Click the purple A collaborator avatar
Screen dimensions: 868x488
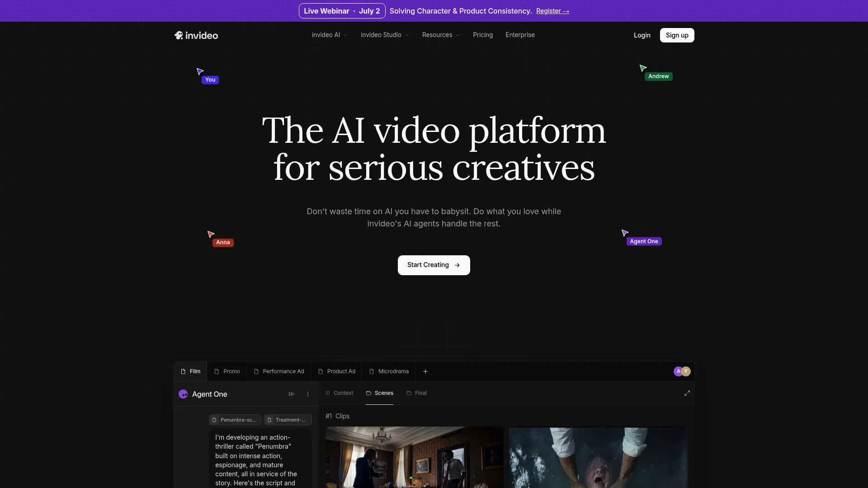coord(678,371)
